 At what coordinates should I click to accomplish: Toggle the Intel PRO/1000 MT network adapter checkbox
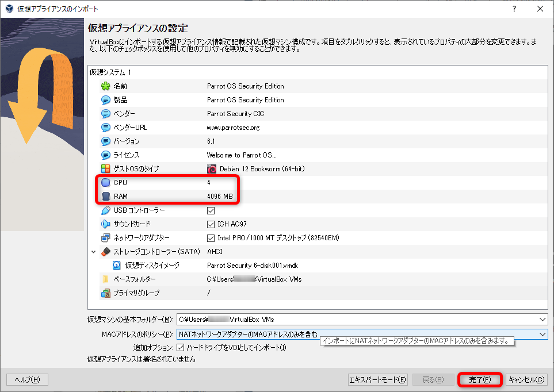[x=211, y=238]
